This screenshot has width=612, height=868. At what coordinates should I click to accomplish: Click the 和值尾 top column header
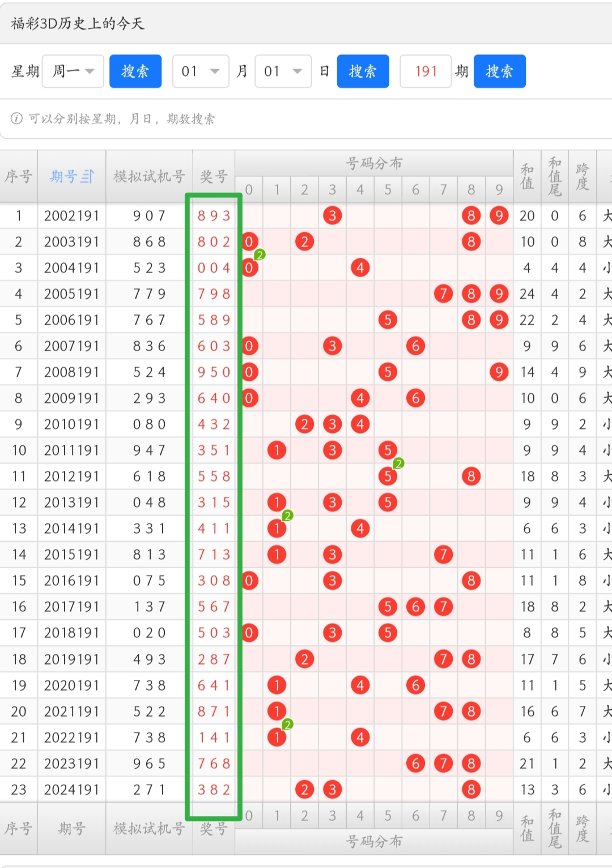pyautogui.click(x=555, y=177)
